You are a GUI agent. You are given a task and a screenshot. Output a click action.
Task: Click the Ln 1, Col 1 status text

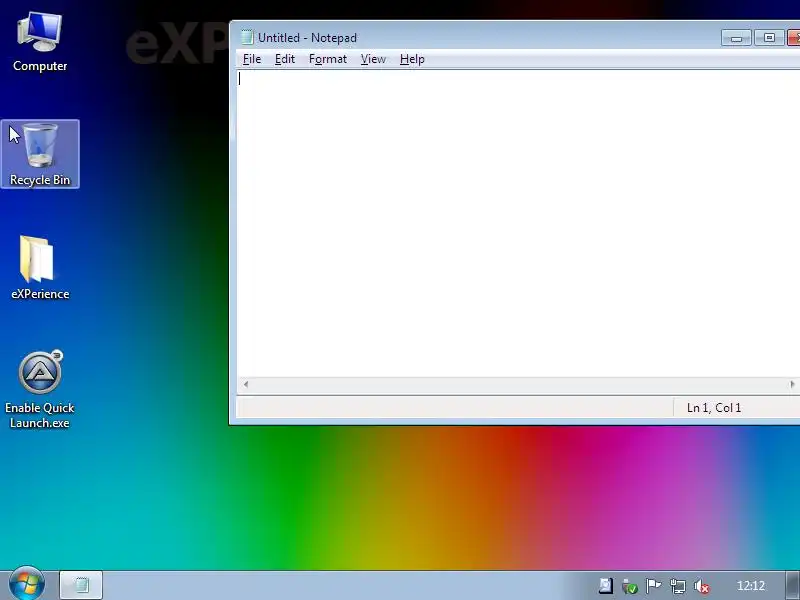coord(714,408)
